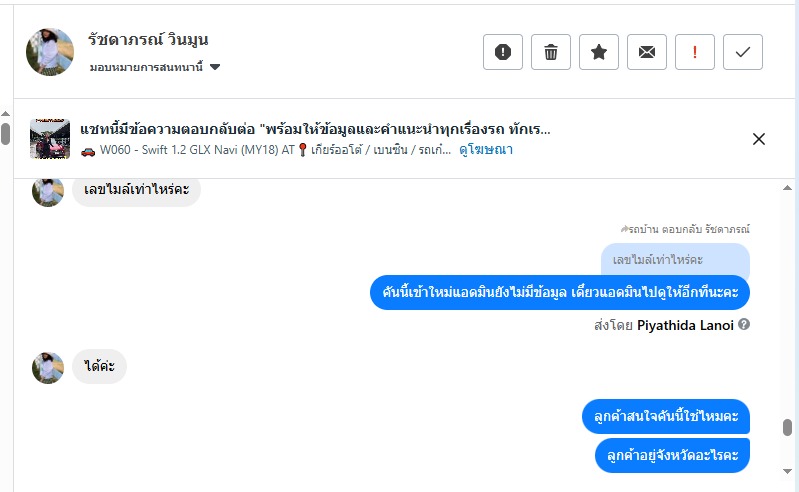This screenshot has height=492, width=799.
Task: Click the help icon beside Piyathida Lanoi
Action: 744,325
